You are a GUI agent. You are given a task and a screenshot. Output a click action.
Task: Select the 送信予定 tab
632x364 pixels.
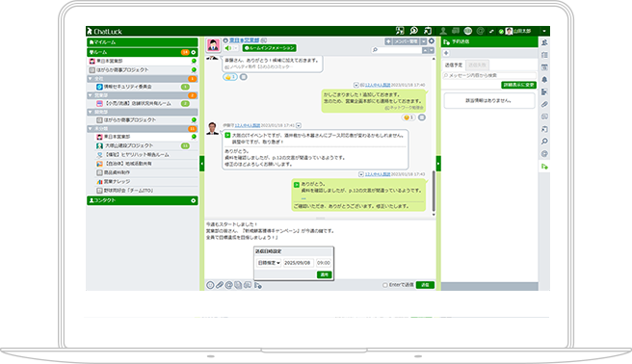(x=454, y=65)
